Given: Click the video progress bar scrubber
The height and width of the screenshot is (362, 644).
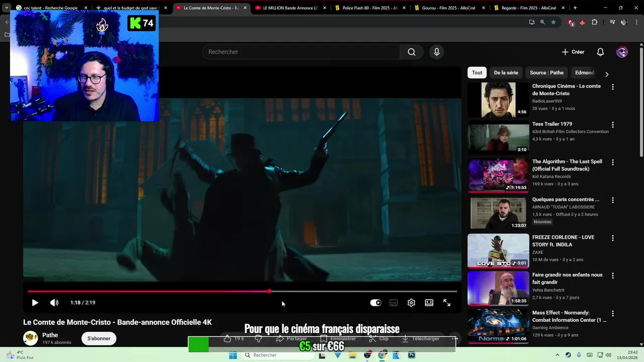Looking at the screenshot, I should click(x=270, y=291).
